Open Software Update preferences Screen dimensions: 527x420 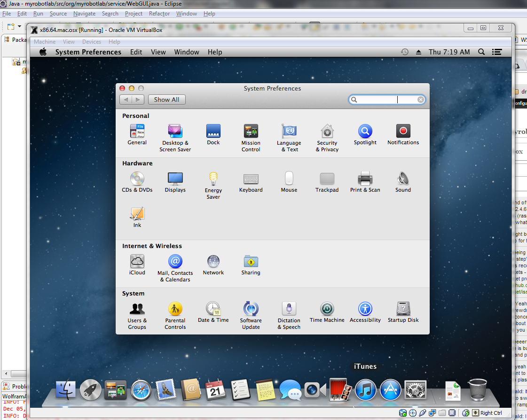(251, 316)
